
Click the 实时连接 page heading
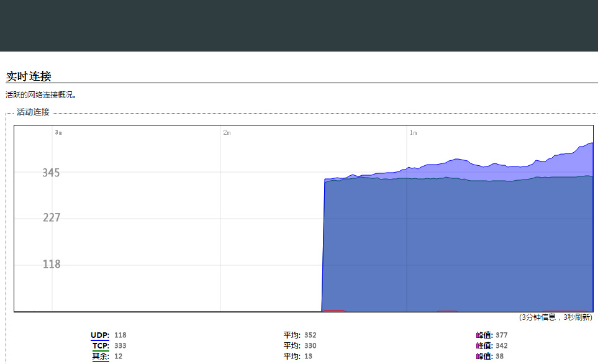(x=29, y=76)
